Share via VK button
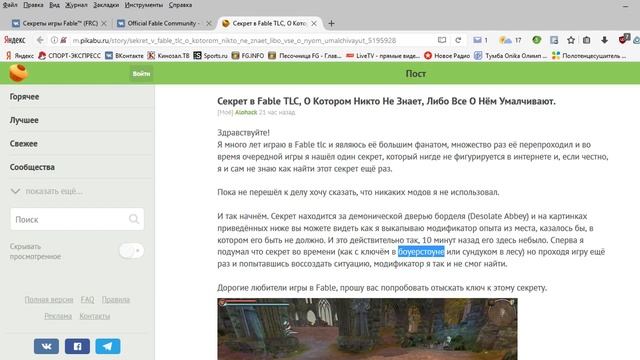Screen dimensions: 640x360 (47, 346)
